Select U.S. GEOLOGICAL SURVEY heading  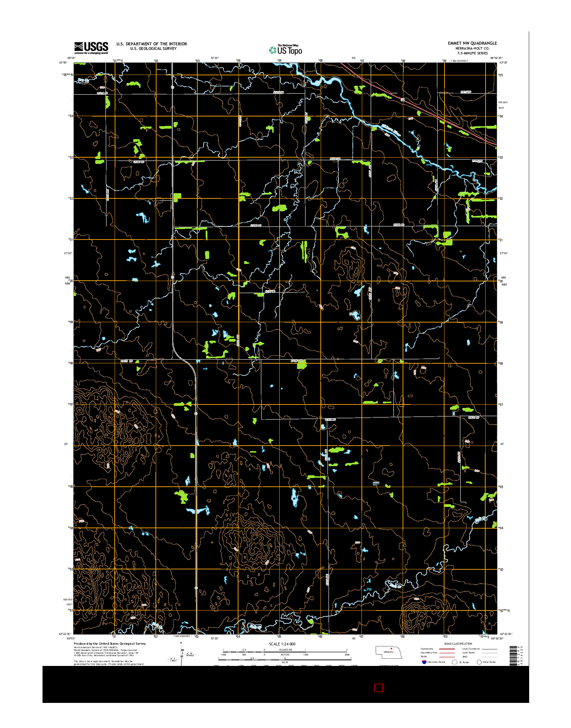[x=153, y=48]
